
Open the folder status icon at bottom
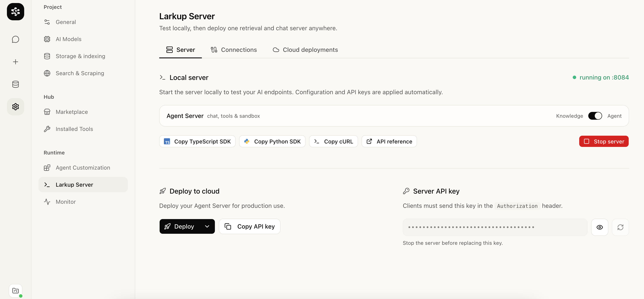point(16,291)
